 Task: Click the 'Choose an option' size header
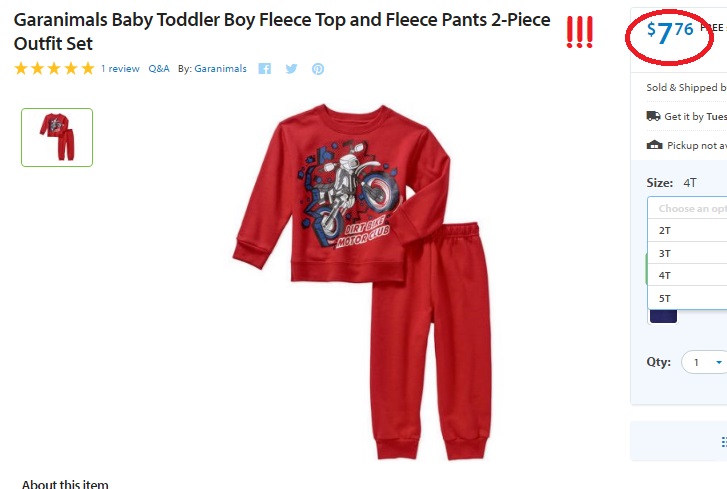(687, 209)
